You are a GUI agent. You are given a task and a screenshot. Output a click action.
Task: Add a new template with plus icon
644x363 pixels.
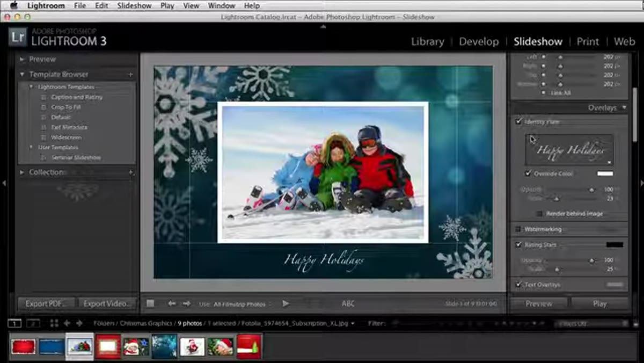[x=130, y=75]
